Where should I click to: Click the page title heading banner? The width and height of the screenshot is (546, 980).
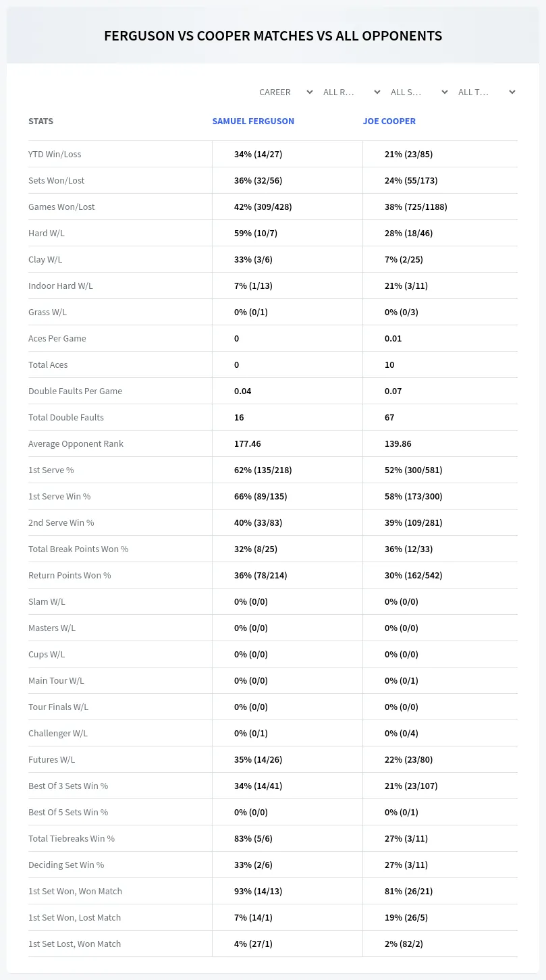click(x=273, y=36)
